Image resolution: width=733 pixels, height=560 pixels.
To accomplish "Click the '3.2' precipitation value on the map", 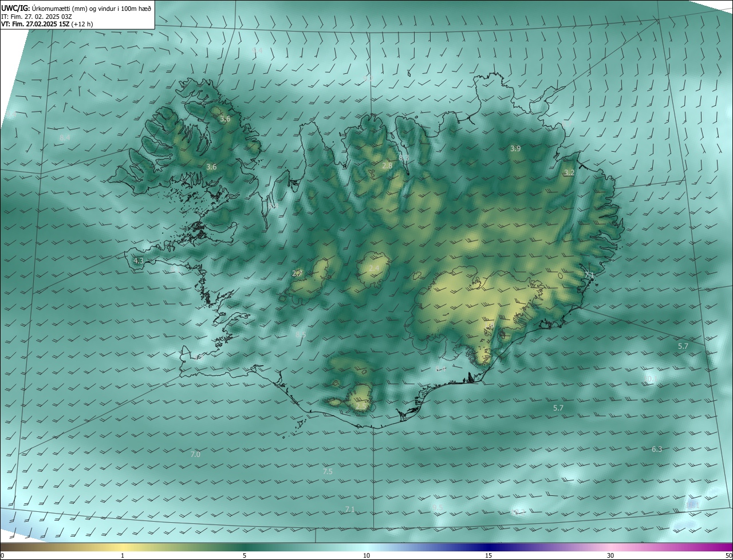I will 569,172.
